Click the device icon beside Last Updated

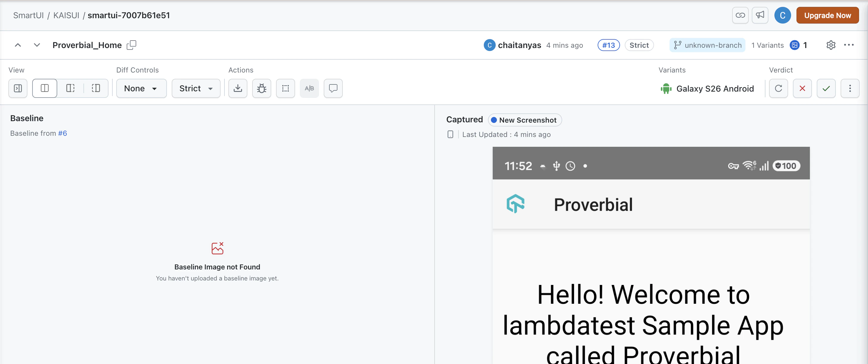450,134
